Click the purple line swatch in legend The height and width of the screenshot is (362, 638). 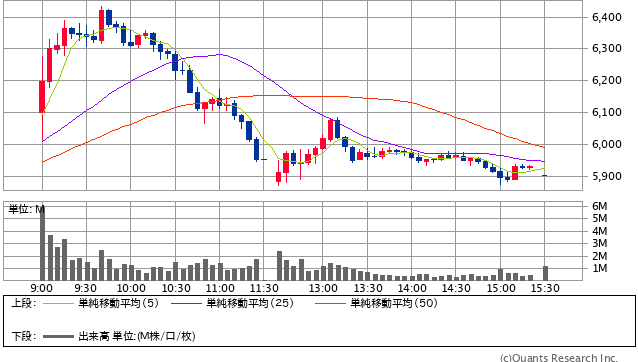point(187,303)
